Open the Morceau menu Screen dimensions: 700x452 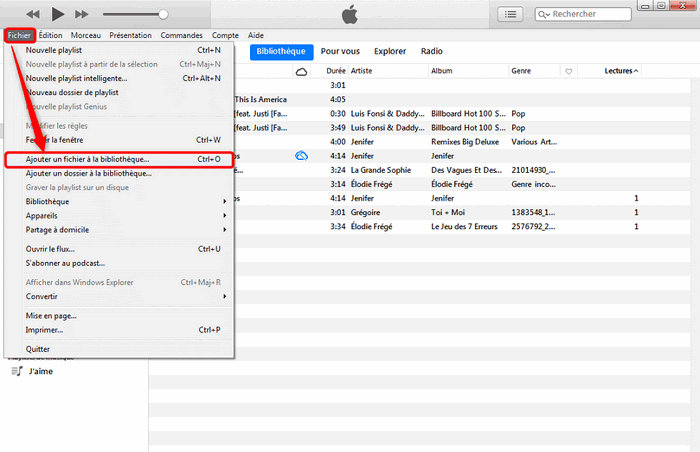pyautogui.click(x=86, y=35)
